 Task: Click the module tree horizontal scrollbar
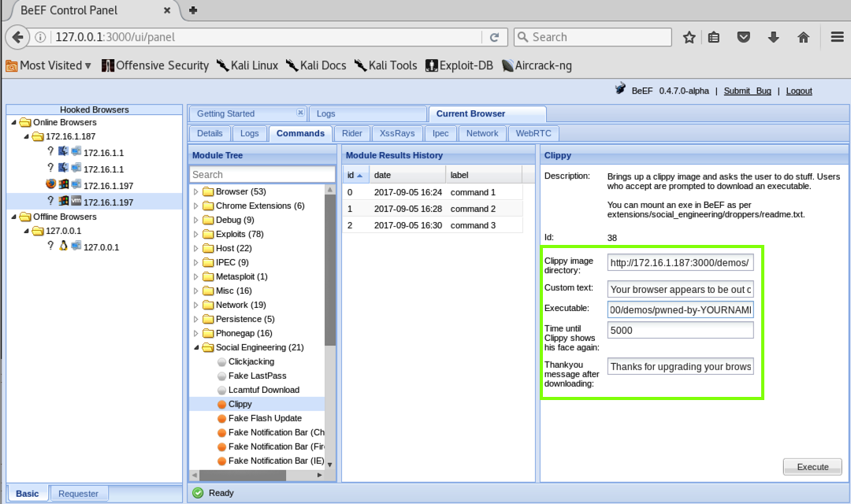pos(242,475)
